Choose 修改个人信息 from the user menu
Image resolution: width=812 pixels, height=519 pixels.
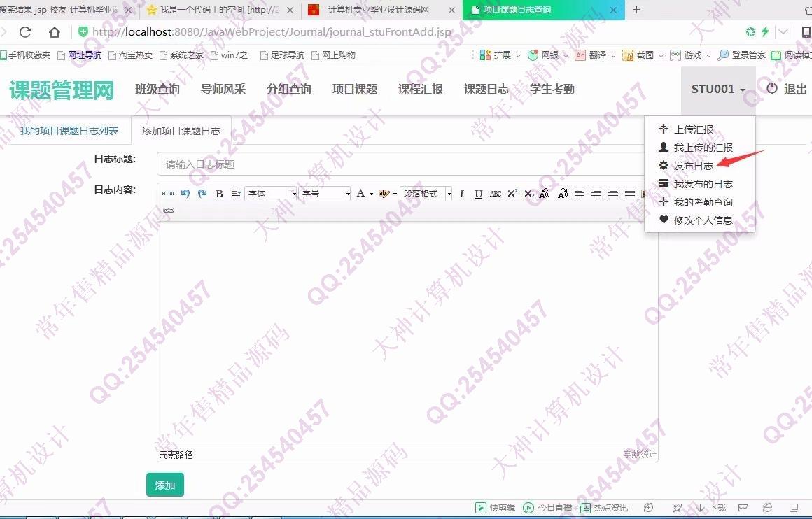click(x=703, y=220)
